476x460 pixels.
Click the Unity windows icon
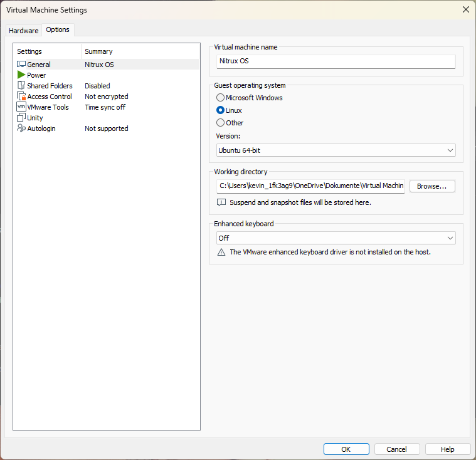pos(21,117)
